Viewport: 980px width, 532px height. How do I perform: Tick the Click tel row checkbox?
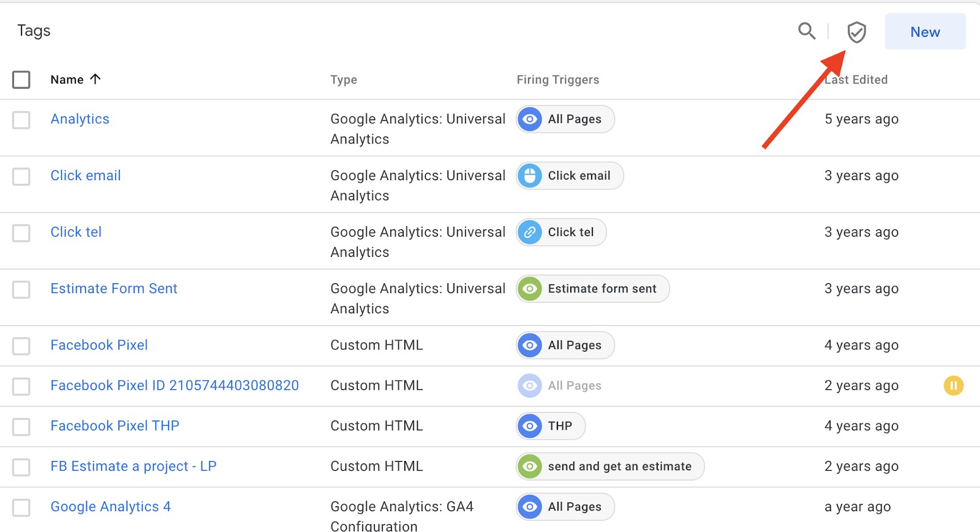point(21,233)
